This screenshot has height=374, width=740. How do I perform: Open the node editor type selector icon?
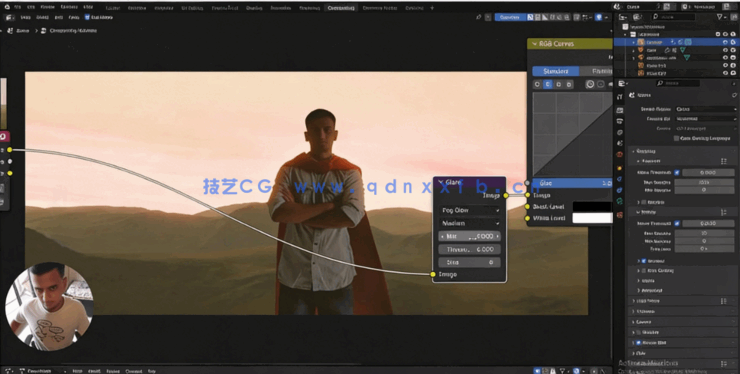pyautogui.click(x=9, y=17)
